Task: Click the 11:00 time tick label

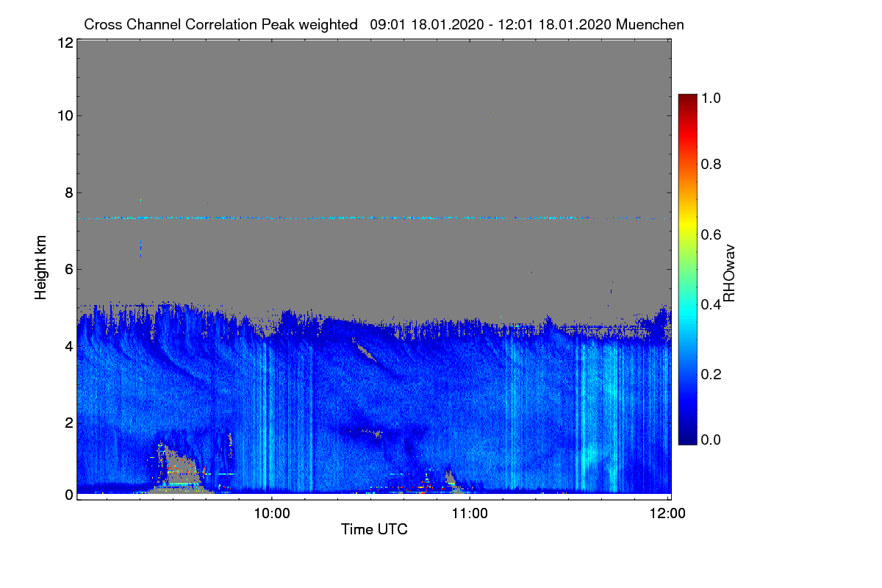Action: click(x=470, y=513)
